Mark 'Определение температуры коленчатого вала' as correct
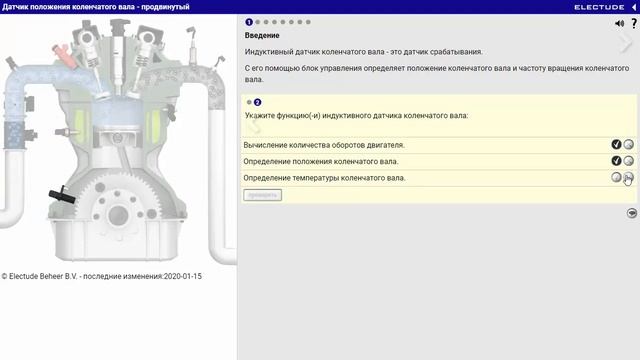Viewport: 640px width, 360px height. tap(616, 177)
